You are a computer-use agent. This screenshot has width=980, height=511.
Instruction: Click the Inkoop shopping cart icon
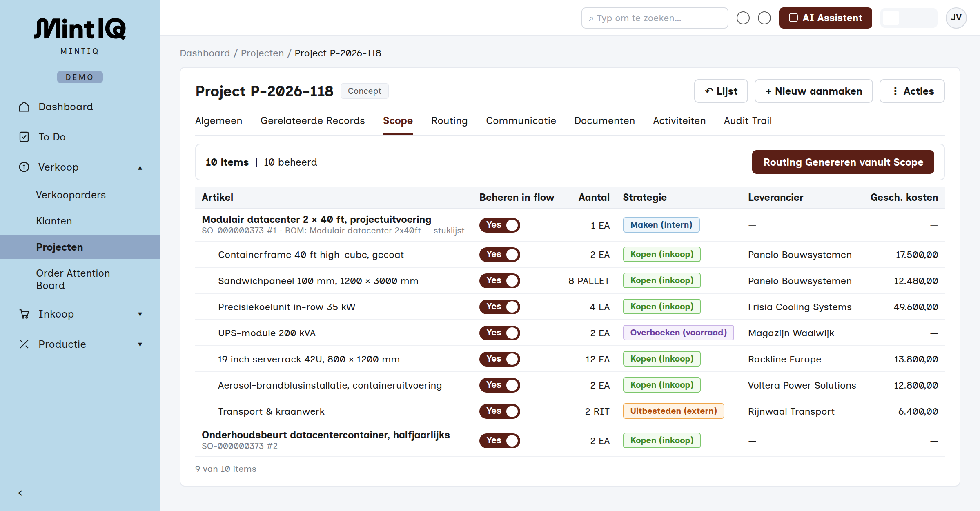[24, 314]
